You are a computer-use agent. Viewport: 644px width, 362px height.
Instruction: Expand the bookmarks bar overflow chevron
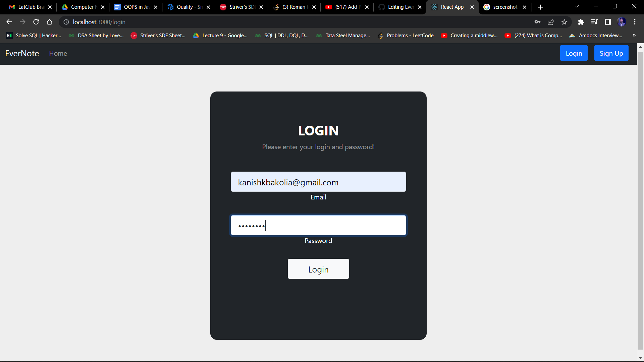634,35
